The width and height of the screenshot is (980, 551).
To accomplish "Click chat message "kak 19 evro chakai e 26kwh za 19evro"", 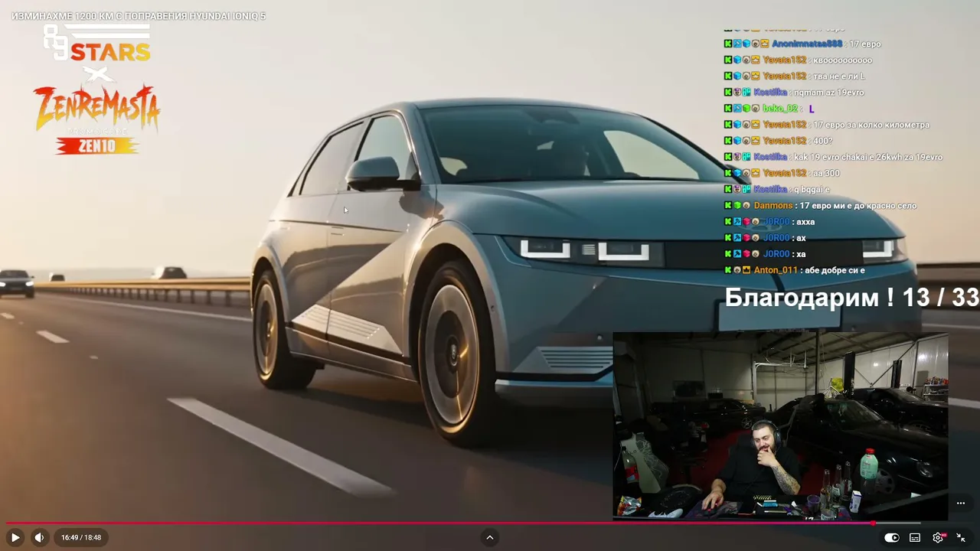I will coord(868,157).
